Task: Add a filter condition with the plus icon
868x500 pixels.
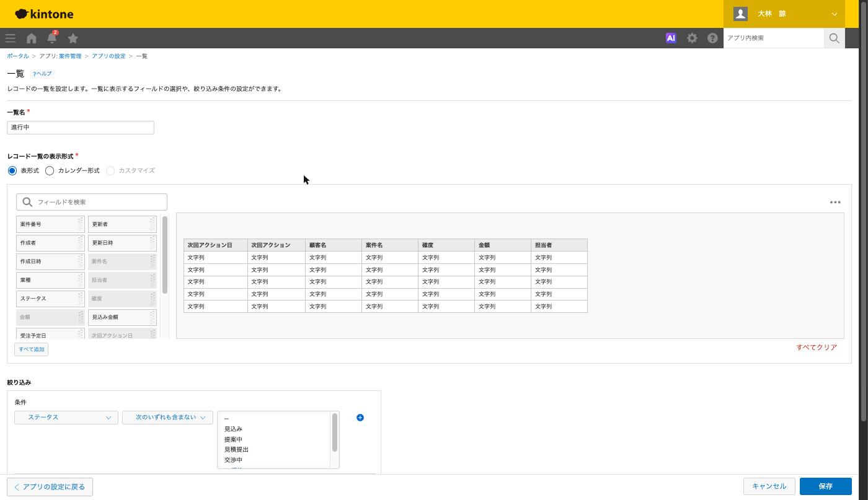Action: coord(360,418)
